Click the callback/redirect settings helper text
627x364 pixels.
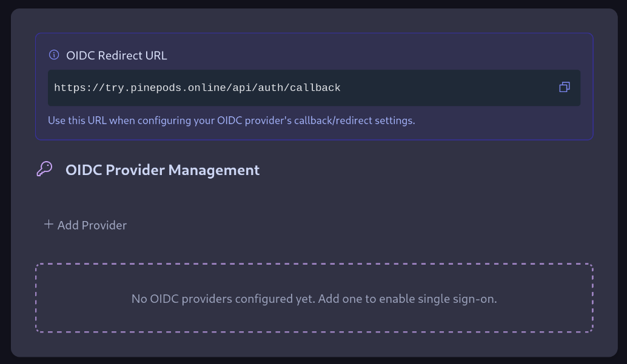[x=232, y=120]
